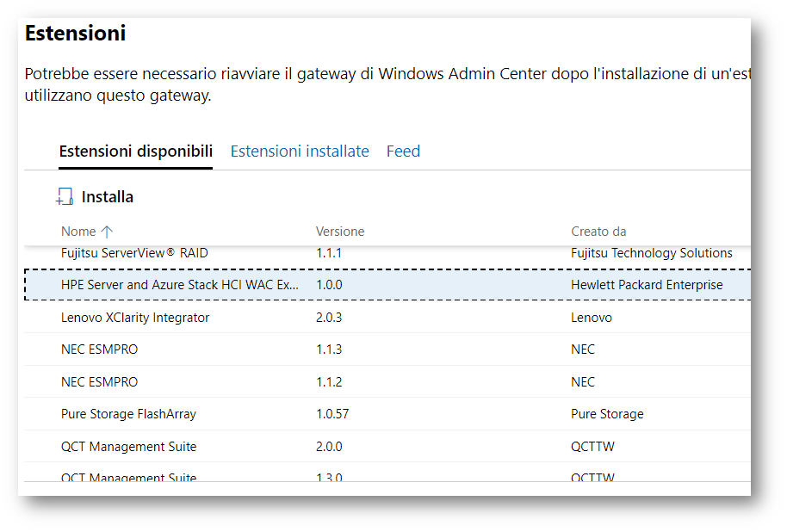This screenshot has height=532, width=787.
Task: Click the version 2.0.0 cell
Action: point(329,446)
